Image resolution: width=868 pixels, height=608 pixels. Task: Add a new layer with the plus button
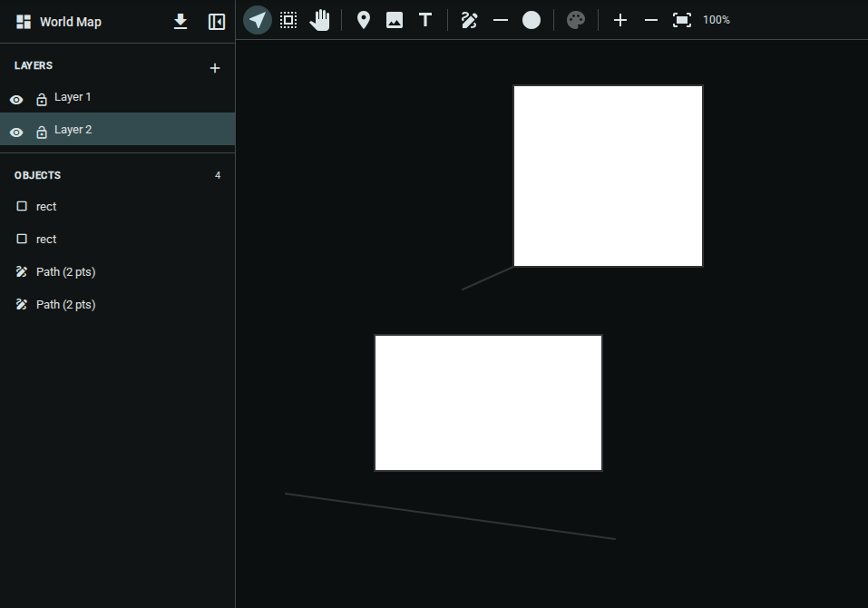tap(215, 67)
